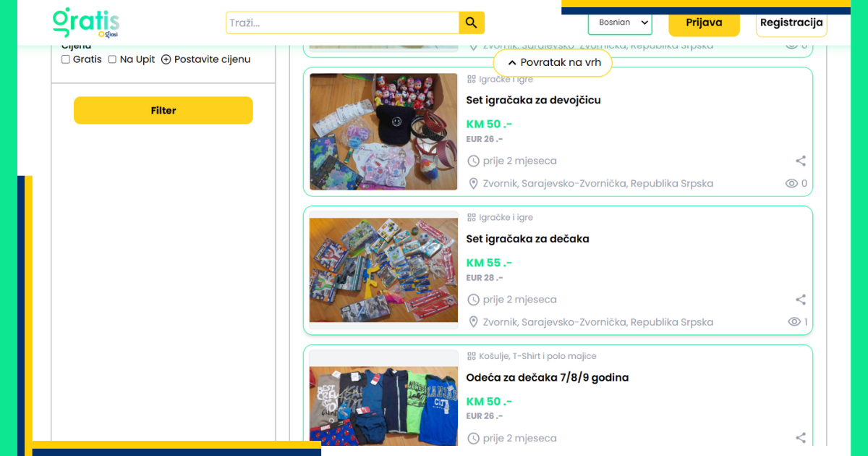Click the views eye icon in Set igračaka za dečaka card
The width and height of the screenshot is (868, 456).
tap(794, 322)
